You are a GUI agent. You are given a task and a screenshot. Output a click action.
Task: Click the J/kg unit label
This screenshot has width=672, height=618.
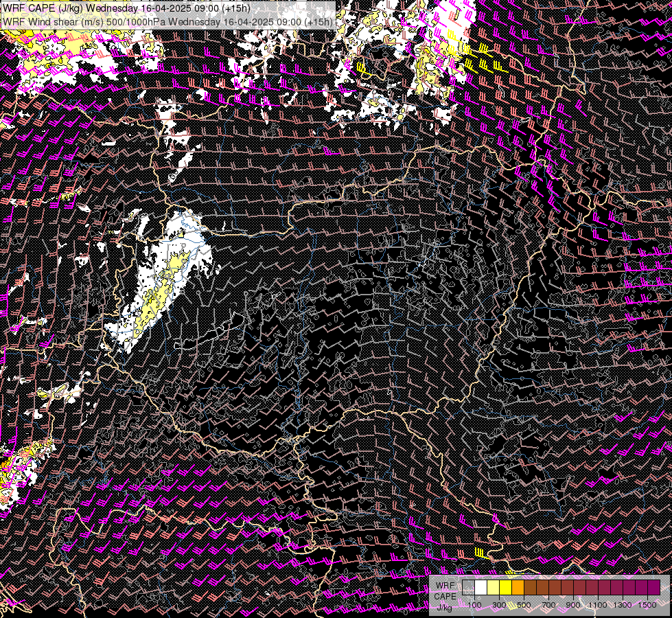click(x=444, y=607)
